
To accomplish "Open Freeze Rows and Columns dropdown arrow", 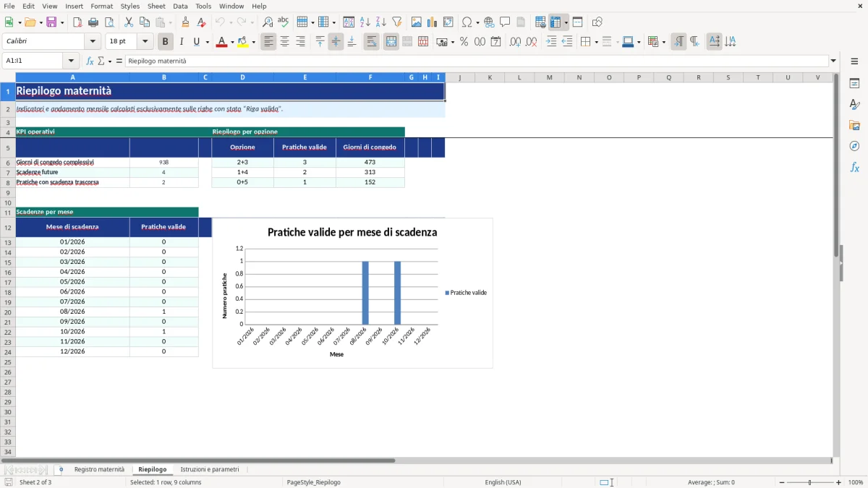I will tap(566, 22).
